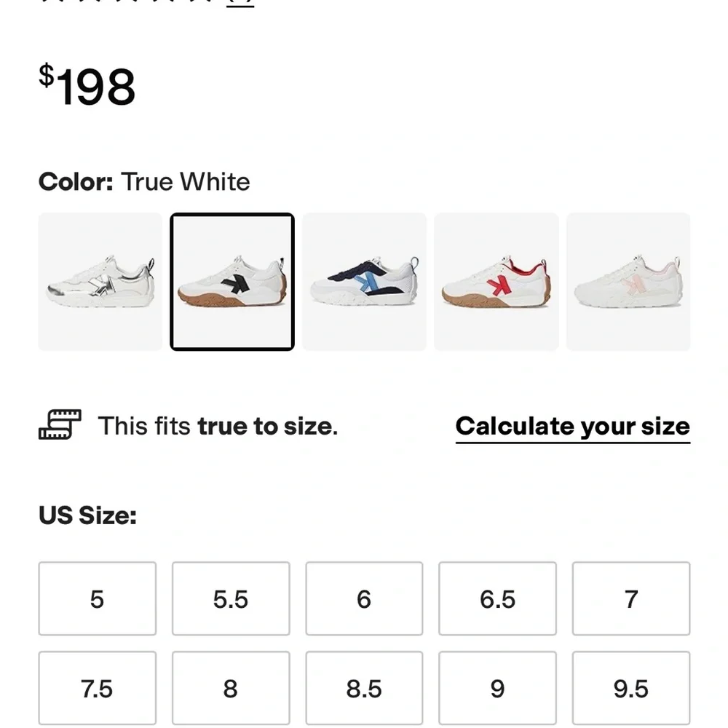This screenshot has height=728, width=728.
Task: Click the measuring tape size icon
Action: pos(60,425)
